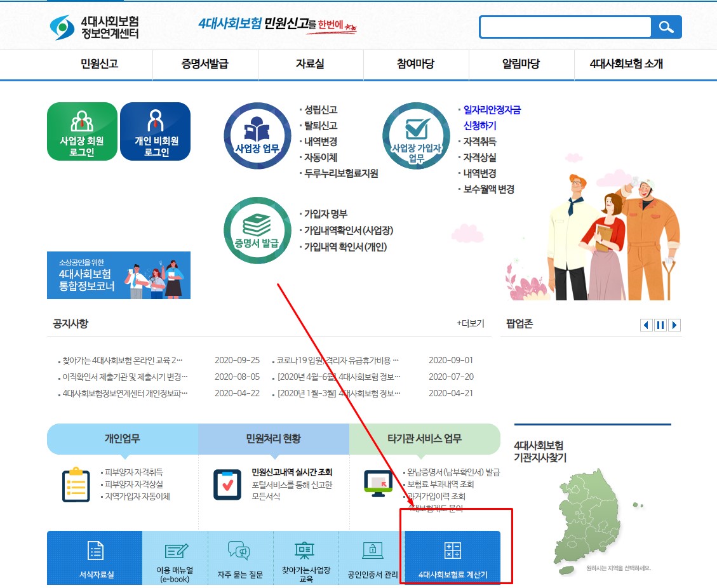Open the 두루누리보험료지원 link
Image resolution: width=717 pixels, height=588 pixels.
[x=341, y=173]
